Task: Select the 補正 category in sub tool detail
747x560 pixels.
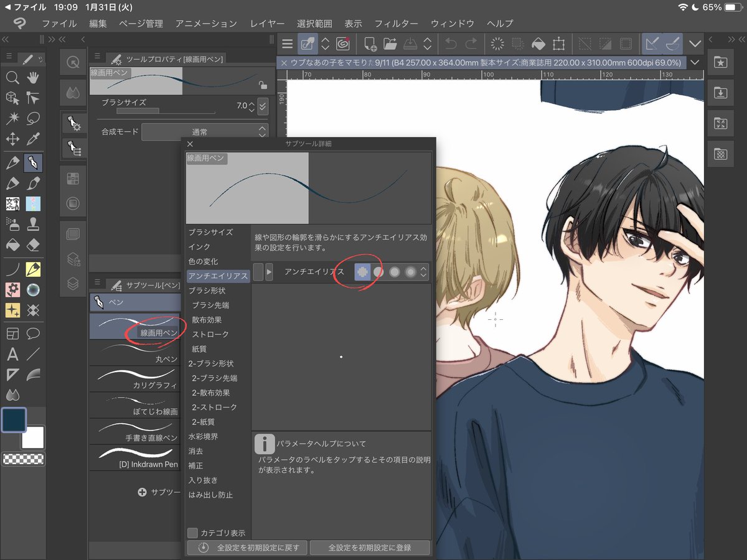Action: pyautogui.click(x=195, y=465)
